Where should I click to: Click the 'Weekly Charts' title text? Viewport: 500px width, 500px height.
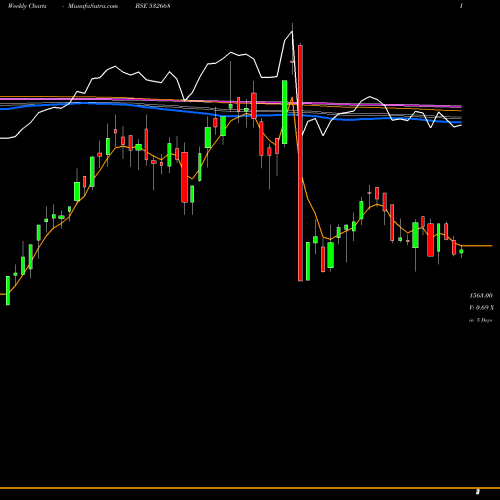[27, 6]
